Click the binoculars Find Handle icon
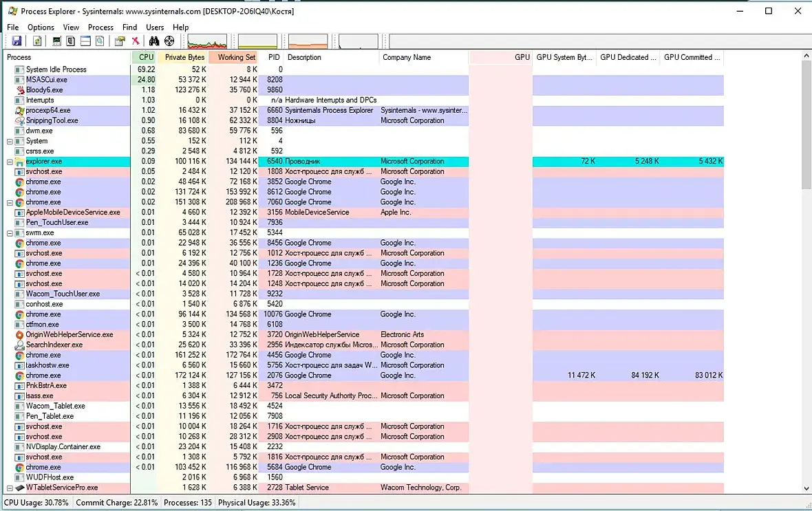The width and height of the screenshot is (812, 511). tap(154, 41)
